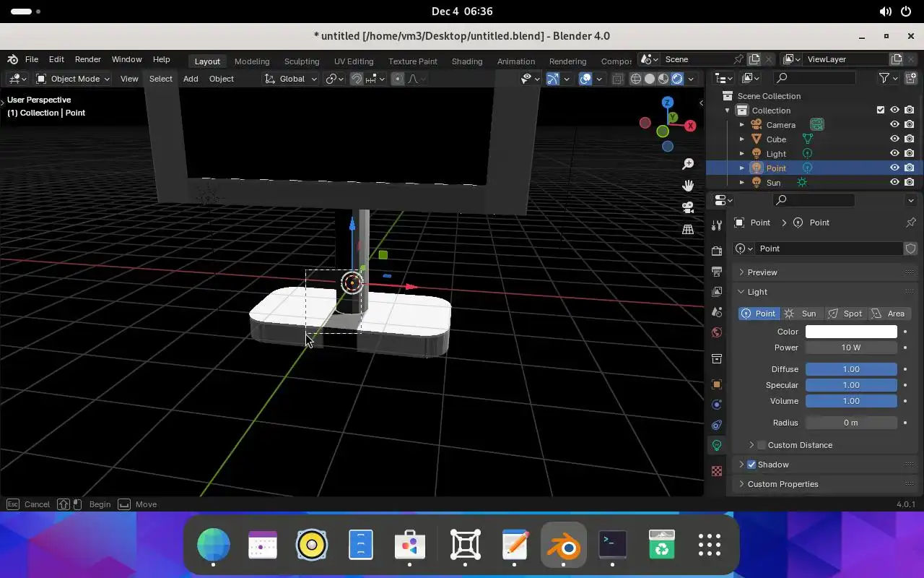Click the zoom magnifier viewport icon
The image size is (924, 578).
[688, 164]
